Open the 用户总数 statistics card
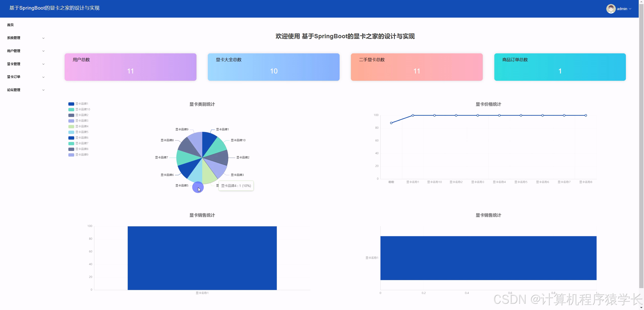The height and width of the screenshot is (310, 644). (x=130, y=67)
